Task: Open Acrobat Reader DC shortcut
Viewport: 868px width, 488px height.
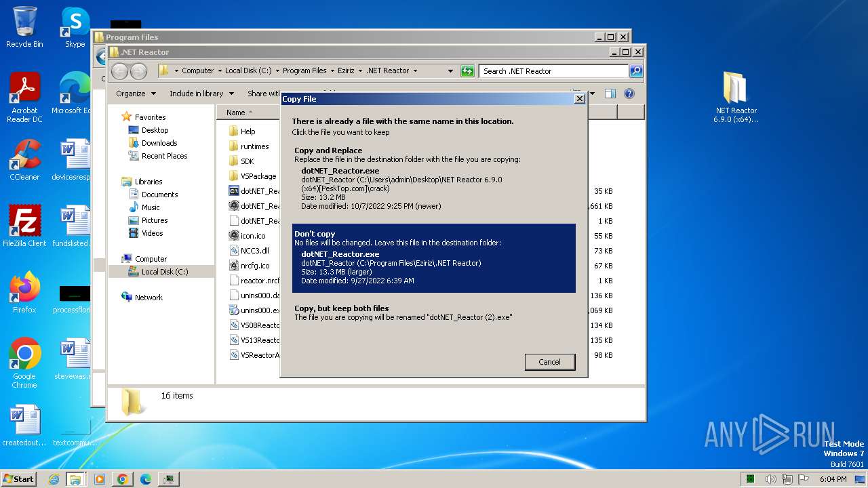Action: pos(24,98)
